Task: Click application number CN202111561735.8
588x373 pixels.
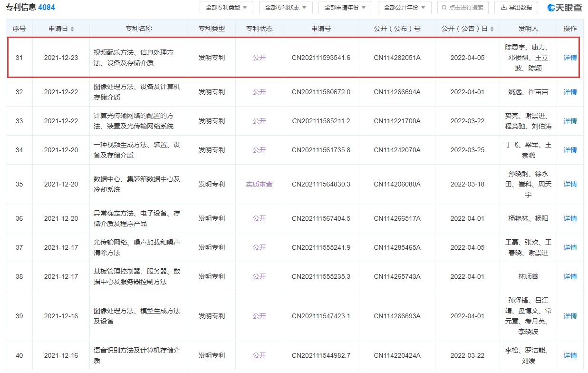Action: 321,150
